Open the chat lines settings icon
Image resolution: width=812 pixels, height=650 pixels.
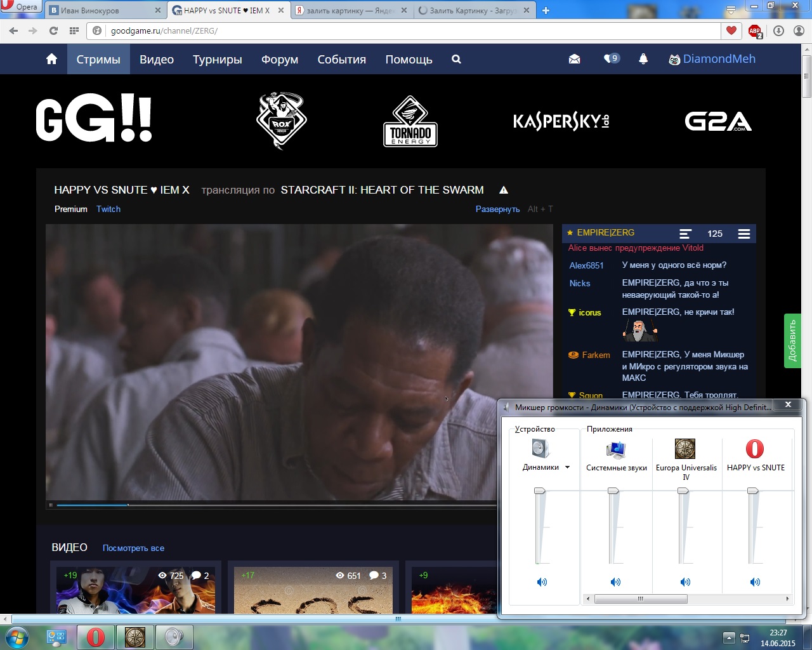pyautogui.click(x=685, y=234)
